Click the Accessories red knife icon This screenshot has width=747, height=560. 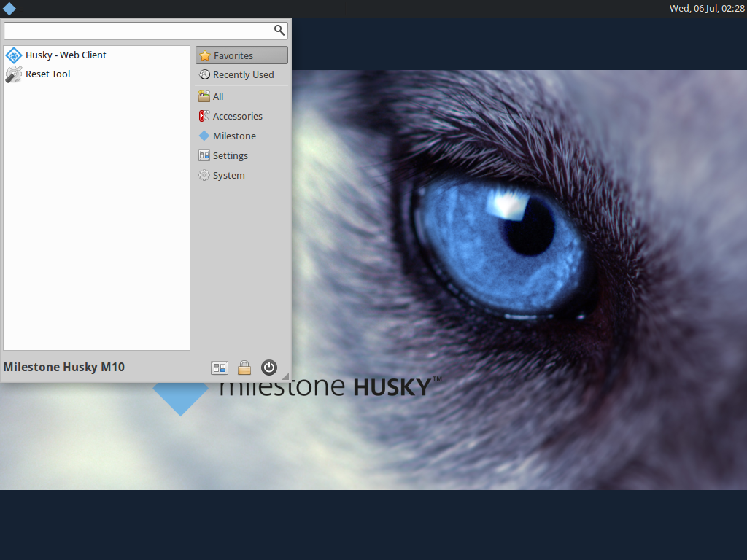pyautogui.click(x=204, y=116)
